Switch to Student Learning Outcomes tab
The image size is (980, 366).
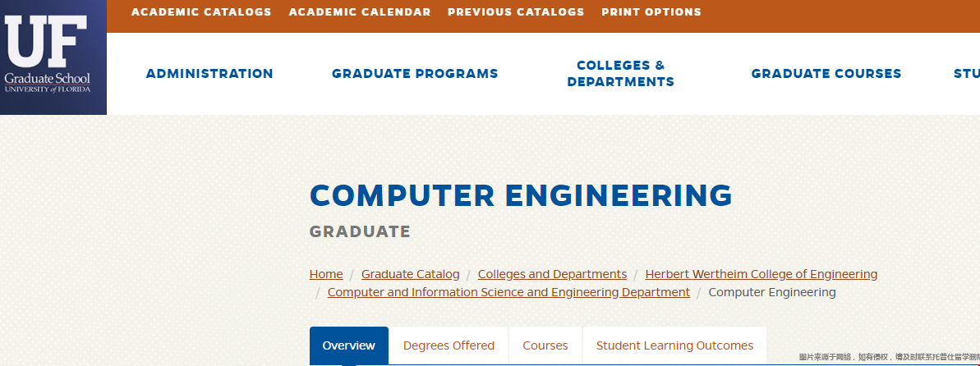pos(675,345)
